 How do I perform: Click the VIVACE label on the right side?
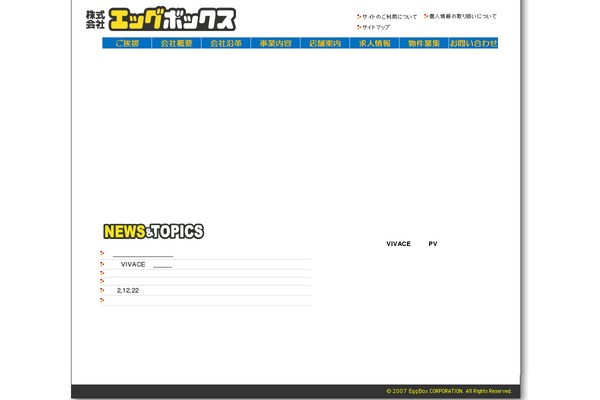pos(398,244)
